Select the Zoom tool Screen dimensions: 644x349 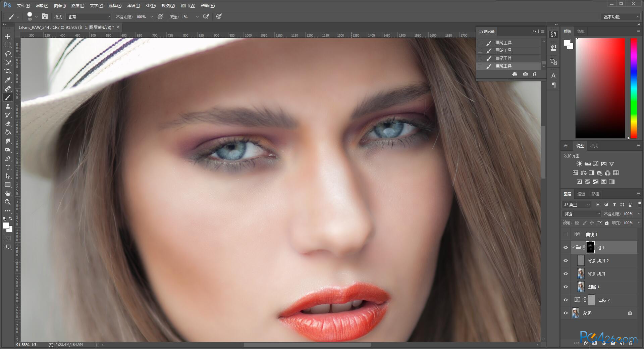8,202
